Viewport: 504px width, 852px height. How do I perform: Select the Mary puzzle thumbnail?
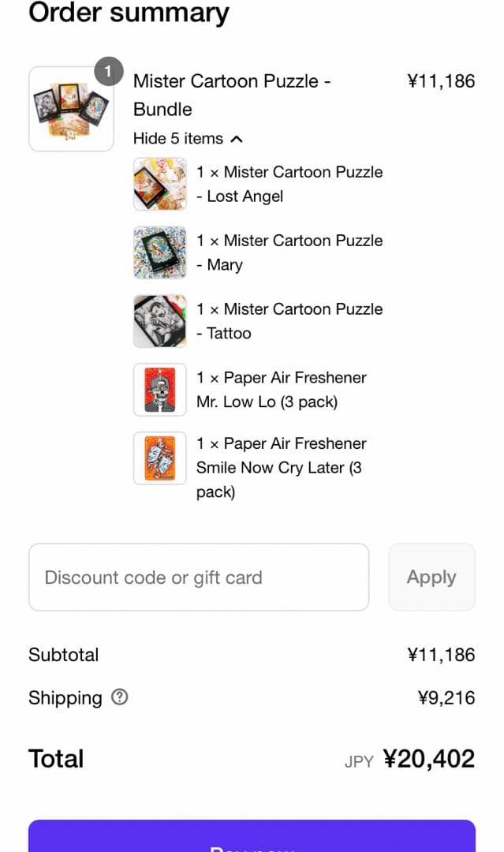click(x=160, y=252)
